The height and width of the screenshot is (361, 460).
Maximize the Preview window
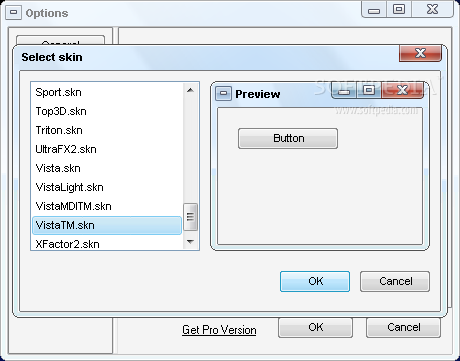(369, 91)
